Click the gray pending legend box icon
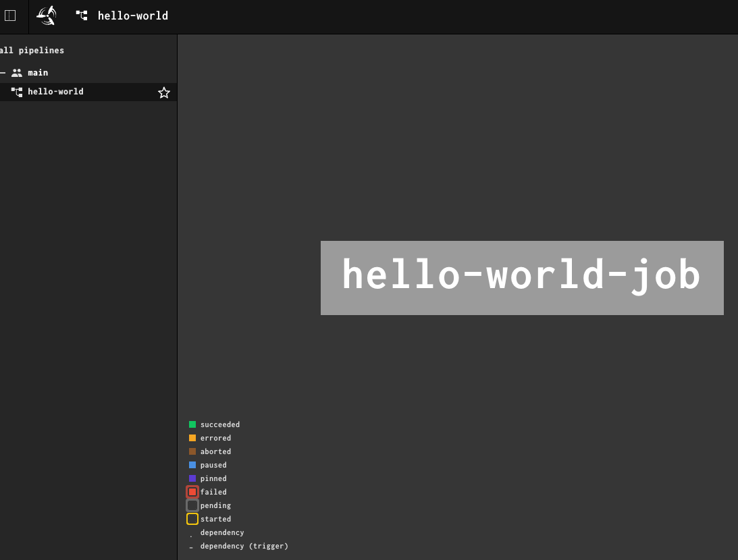738x560 pixels. click(192, 505)
